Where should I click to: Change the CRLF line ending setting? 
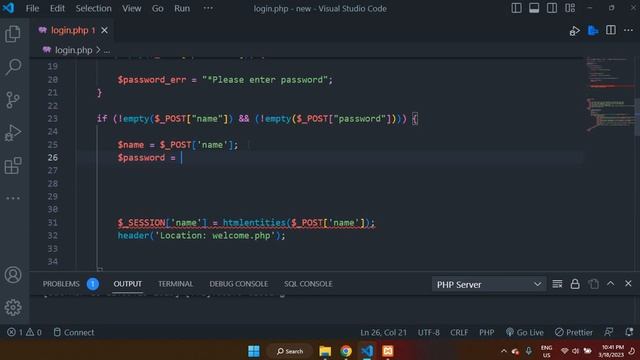459,333
